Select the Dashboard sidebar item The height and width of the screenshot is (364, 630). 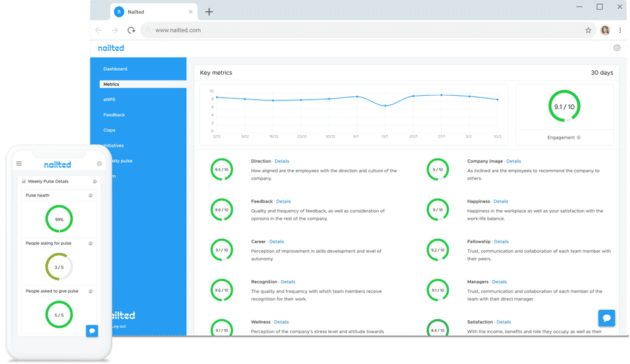(115, 69)
